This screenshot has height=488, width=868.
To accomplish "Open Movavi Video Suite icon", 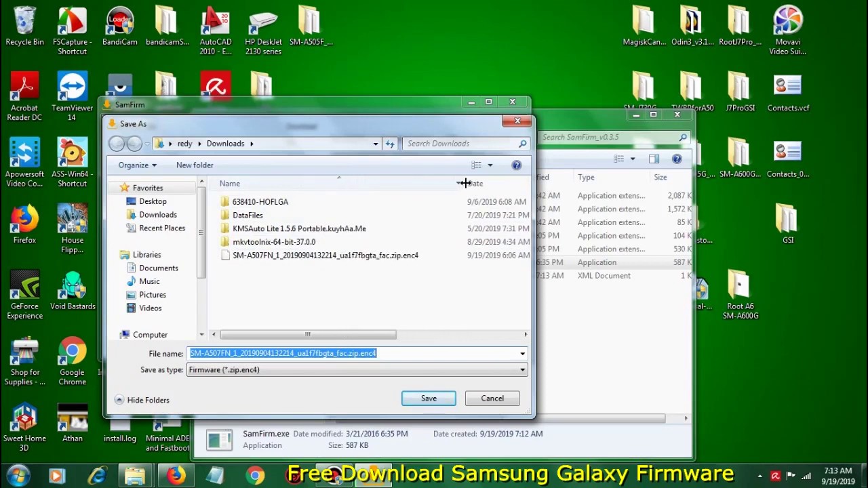I will [787, 30].
